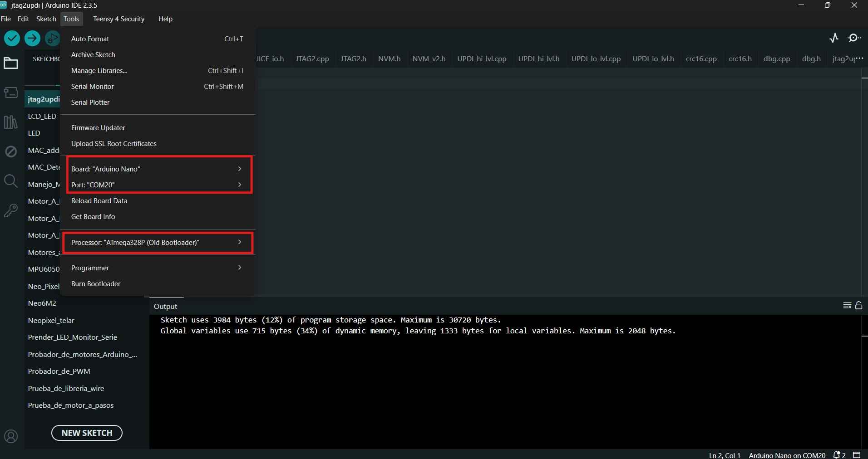The width and height of the screenshot is (868, 459).
Task: Toggle bottom panel icon in the status bar
Action: point(857,455)
